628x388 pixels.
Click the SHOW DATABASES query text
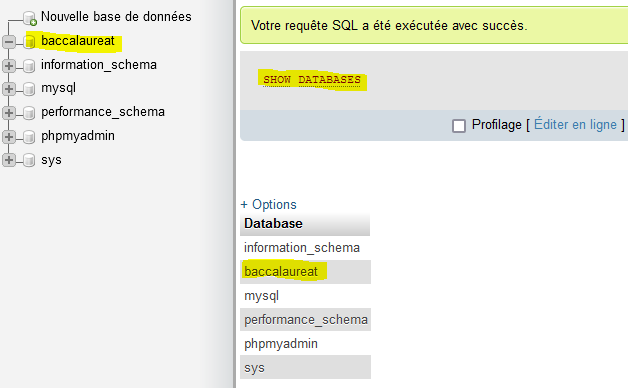(x=312, y=80)
